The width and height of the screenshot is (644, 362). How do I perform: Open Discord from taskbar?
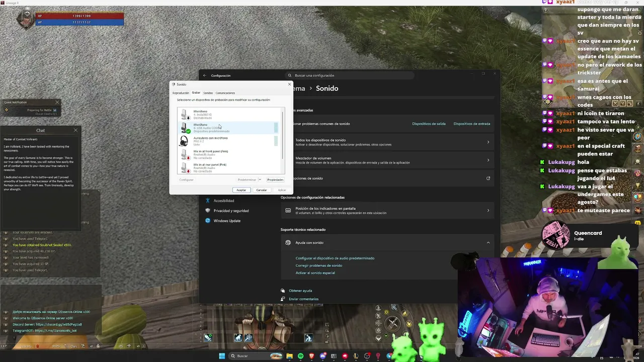click(x=323, y=356)
